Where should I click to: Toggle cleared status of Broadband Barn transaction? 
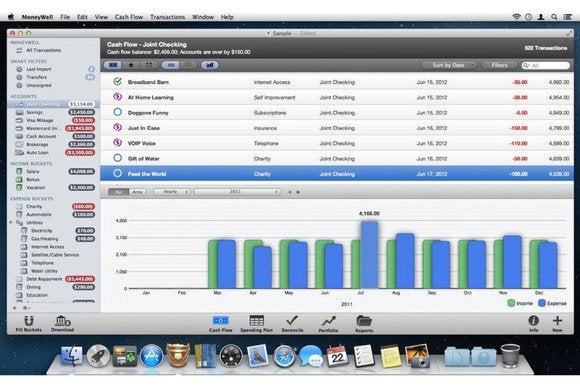[117, 82]
